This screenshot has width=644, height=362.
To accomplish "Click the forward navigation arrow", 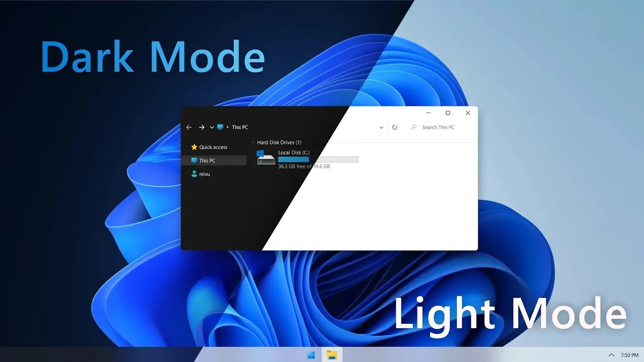I will click(x=202, y=127).
